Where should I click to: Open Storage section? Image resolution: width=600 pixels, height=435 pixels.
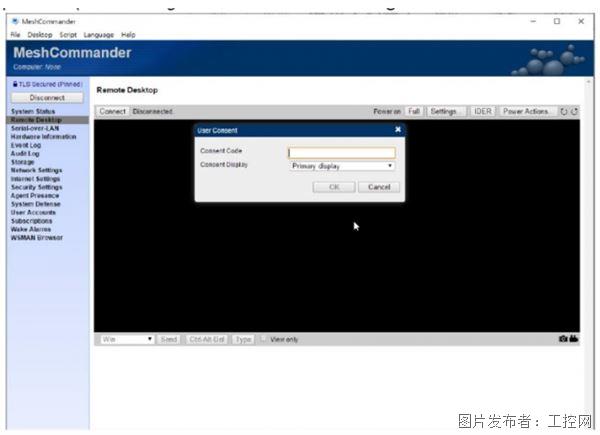click(x=23, y=162)
